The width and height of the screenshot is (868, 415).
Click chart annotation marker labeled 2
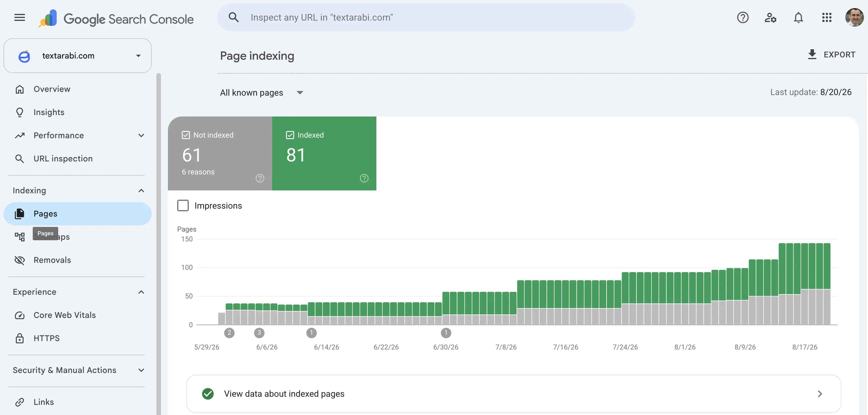point(229,333)
